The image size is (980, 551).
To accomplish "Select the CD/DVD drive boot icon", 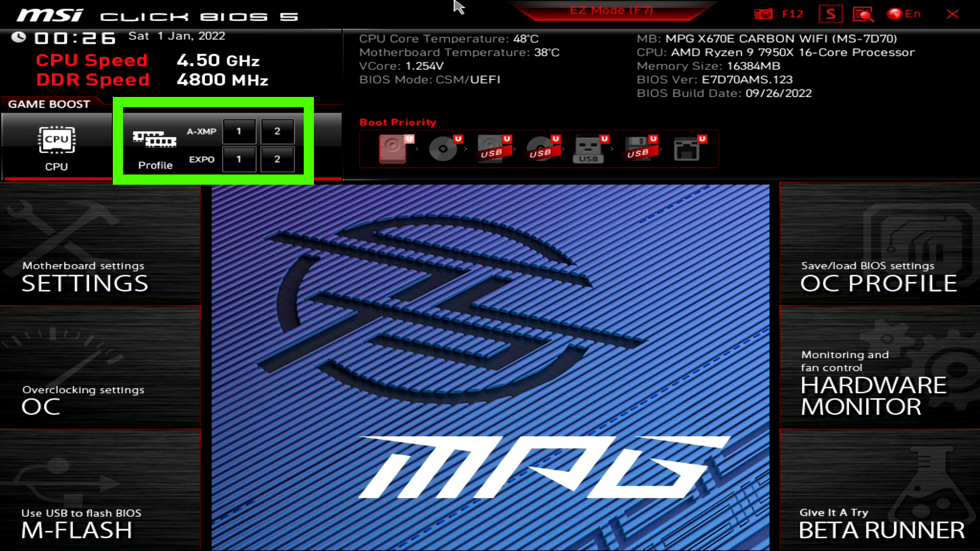I will click(x=443, y=148).
